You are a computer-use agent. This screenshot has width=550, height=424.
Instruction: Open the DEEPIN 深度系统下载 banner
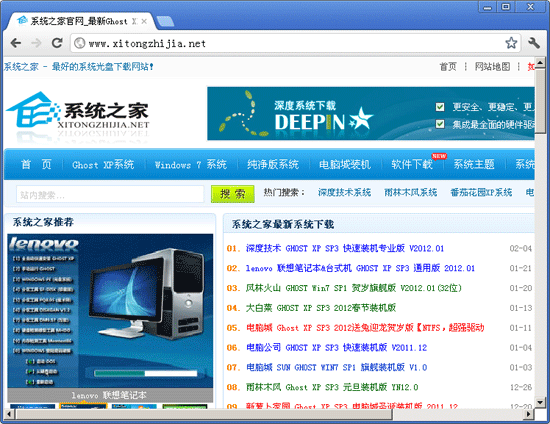371,114
